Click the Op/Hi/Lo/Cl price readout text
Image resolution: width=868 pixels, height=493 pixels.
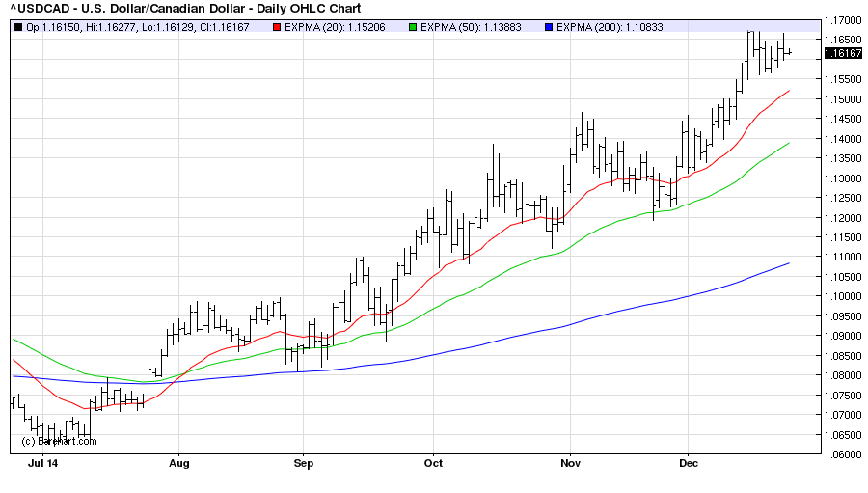click(138, 27)
